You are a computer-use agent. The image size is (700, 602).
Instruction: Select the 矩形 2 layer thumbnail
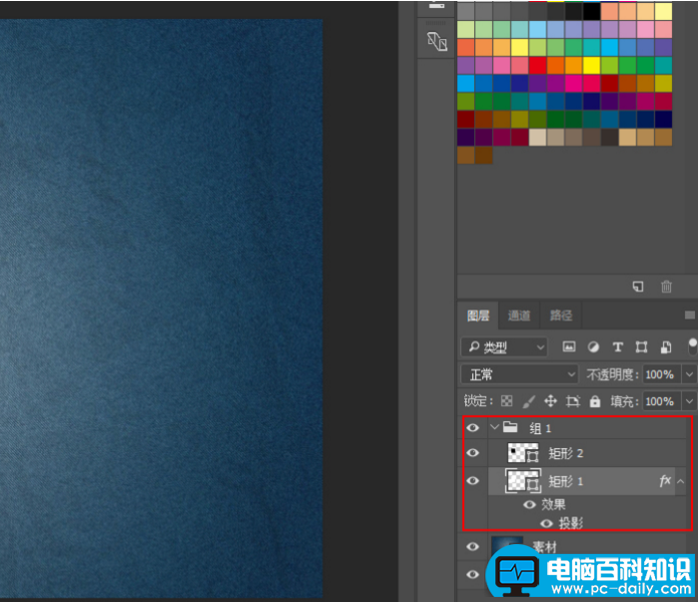523,453
